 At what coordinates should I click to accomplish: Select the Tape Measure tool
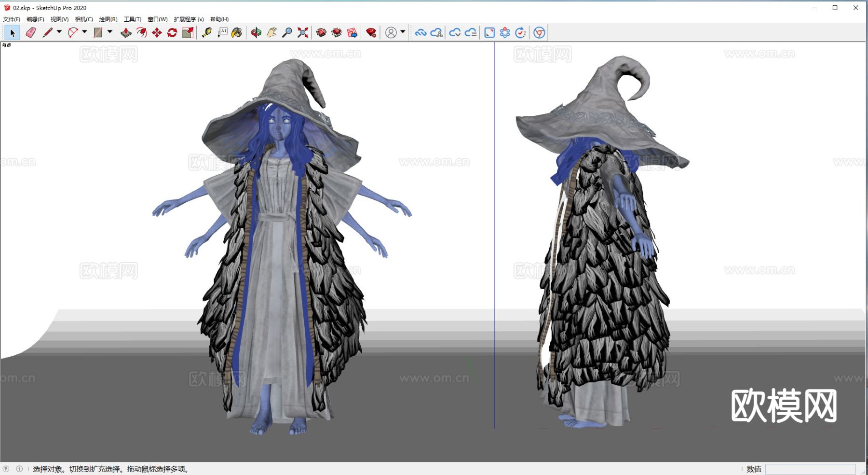pos(207,32)
